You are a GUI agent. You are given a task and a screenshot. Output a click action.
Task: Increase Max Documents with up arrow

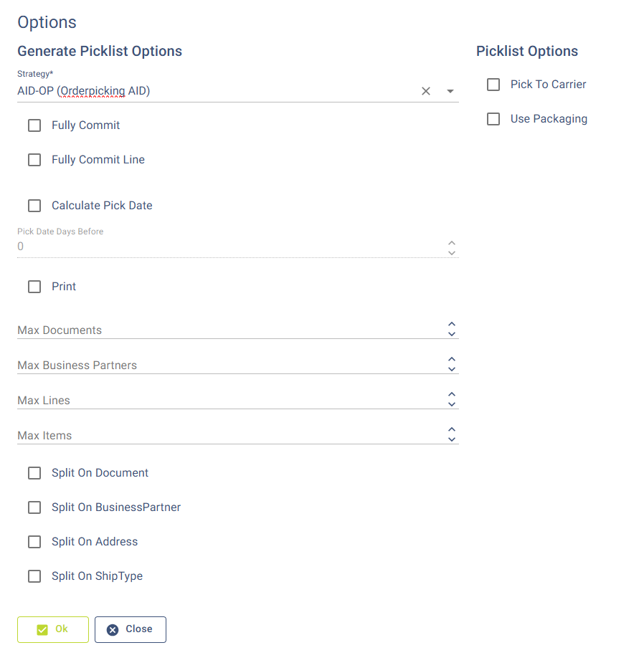452,325
